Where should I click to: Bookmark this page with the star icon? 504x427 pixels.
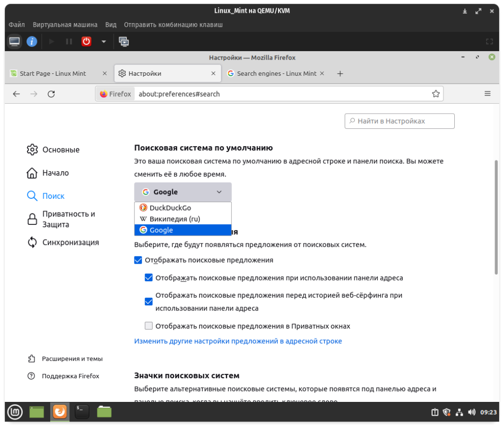(x=436, y=94)
